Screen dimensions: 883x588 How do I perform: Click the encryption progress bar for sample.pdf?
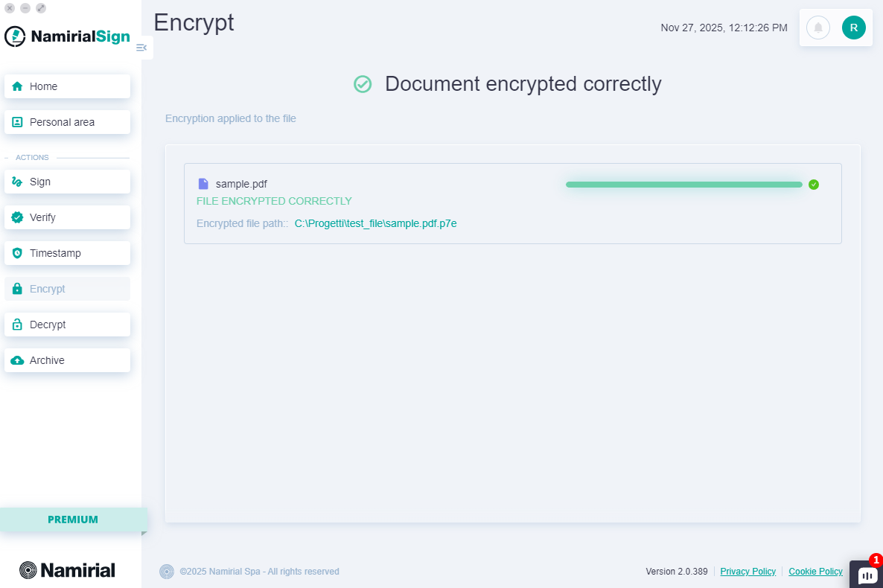[683, 184]
